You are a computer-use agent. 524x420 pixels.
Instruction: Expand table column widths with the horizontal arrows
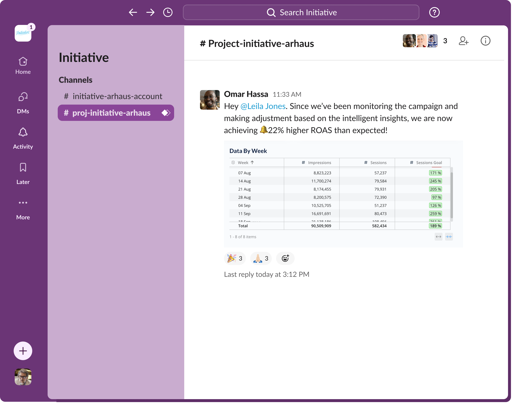438,237
